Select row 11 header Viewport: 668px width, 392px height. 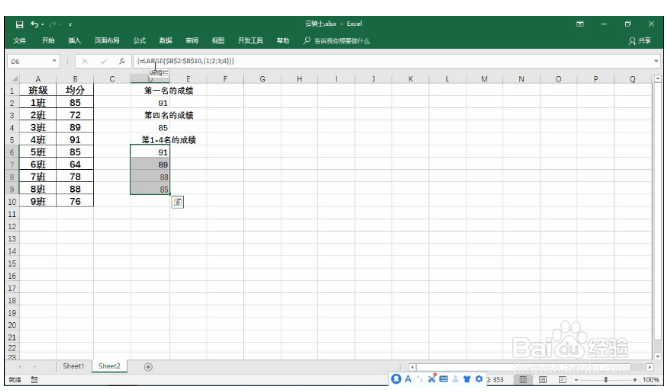coord(13,214)
